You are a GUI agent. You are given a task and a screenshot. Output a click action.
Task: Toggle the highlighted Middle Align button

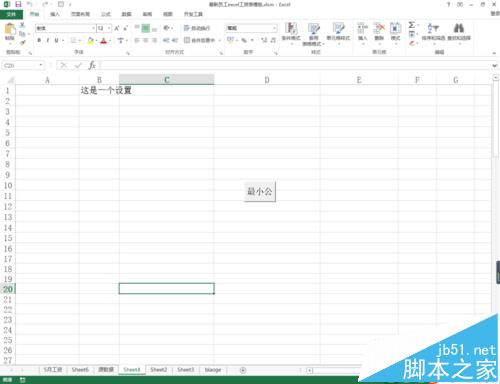point(146,28)
